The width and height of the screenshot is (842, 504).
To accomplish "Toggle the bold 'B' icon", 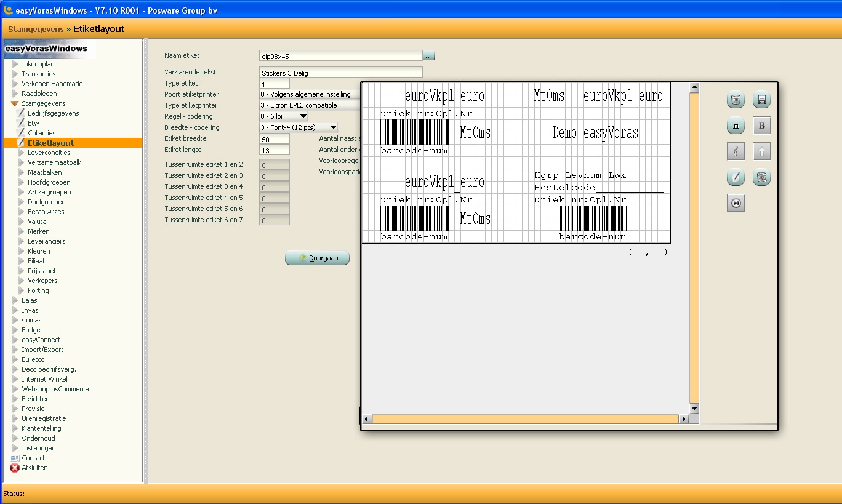I will coord(761,126).
